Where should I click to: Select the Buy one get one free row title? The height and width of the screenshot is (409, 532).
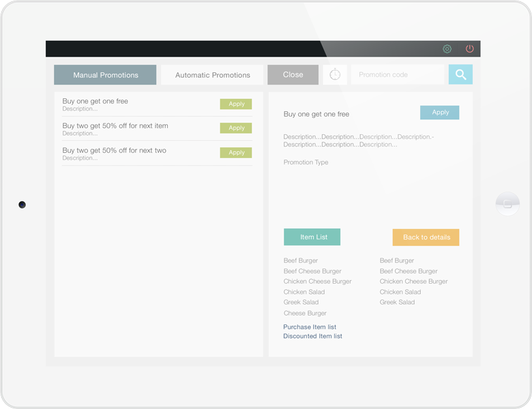click(x=95, y=102)
